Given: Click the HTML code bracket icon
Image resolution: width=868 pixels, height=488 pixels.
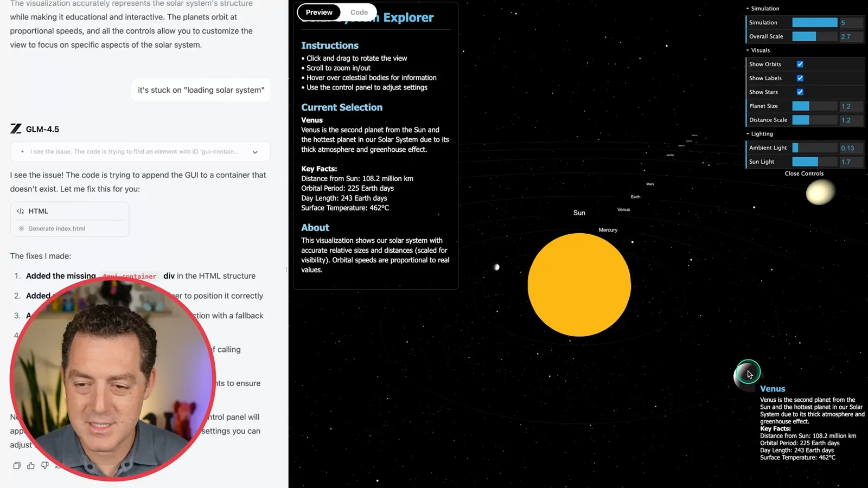Looking at the screenshot, I should (x=20, y=211).
